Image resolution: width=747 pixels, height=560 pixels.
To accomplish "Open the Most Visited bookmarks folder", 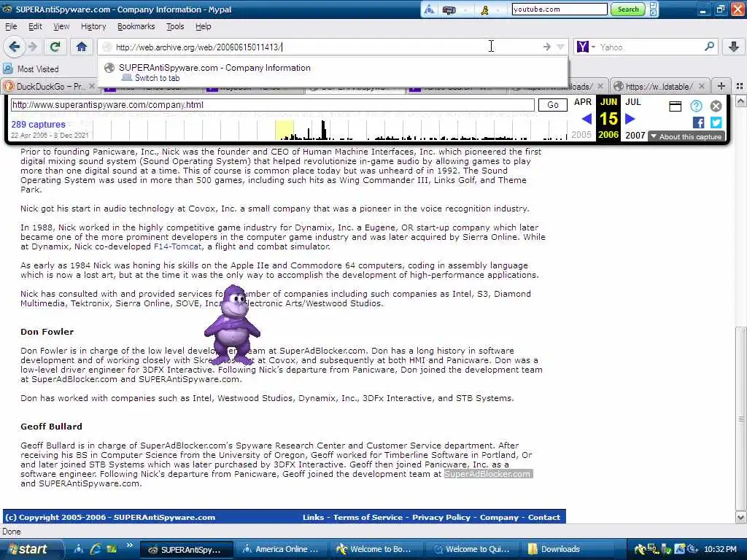I will pyautogui.click(x=31, y=69).
